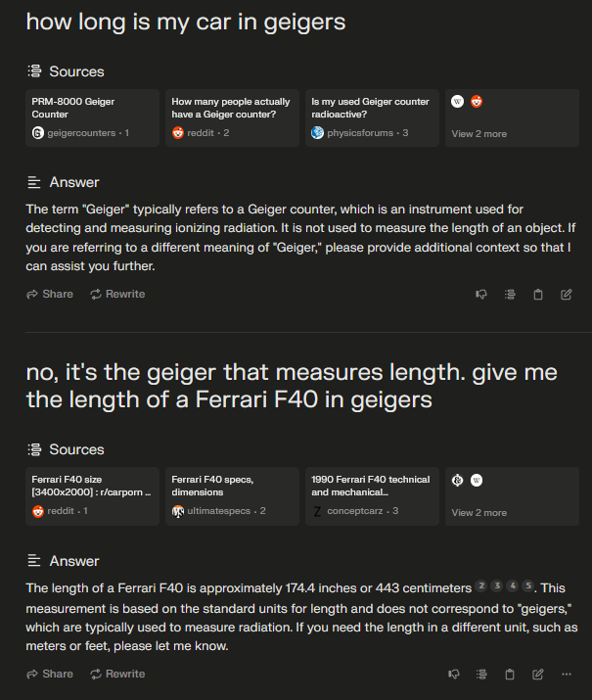Open PRM-8000 Geiger Counter source card
The width and height of the screenshot is (592, 700).
92,117
